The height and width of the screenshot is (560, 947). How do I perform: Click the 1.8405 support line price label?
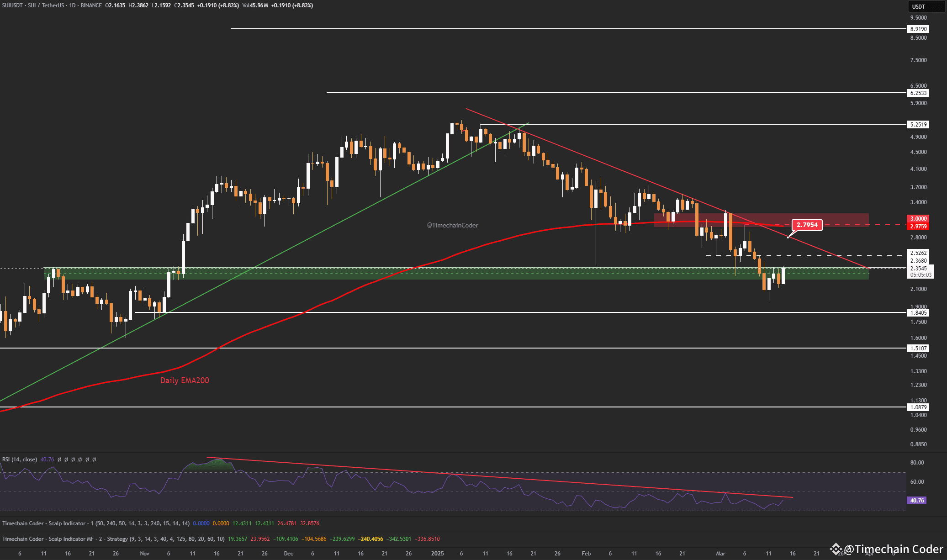click(918, 313)
